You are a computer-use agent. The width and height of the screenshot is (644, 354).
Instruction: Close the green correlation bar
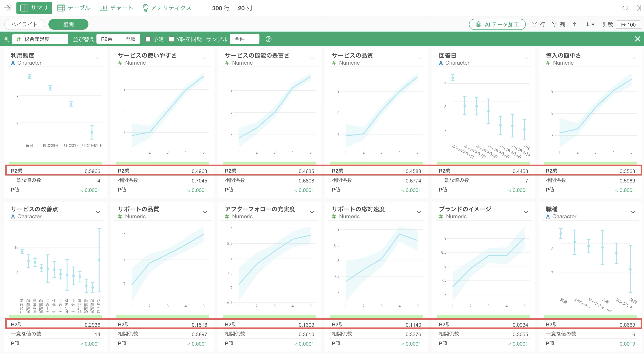pos(637,39)
